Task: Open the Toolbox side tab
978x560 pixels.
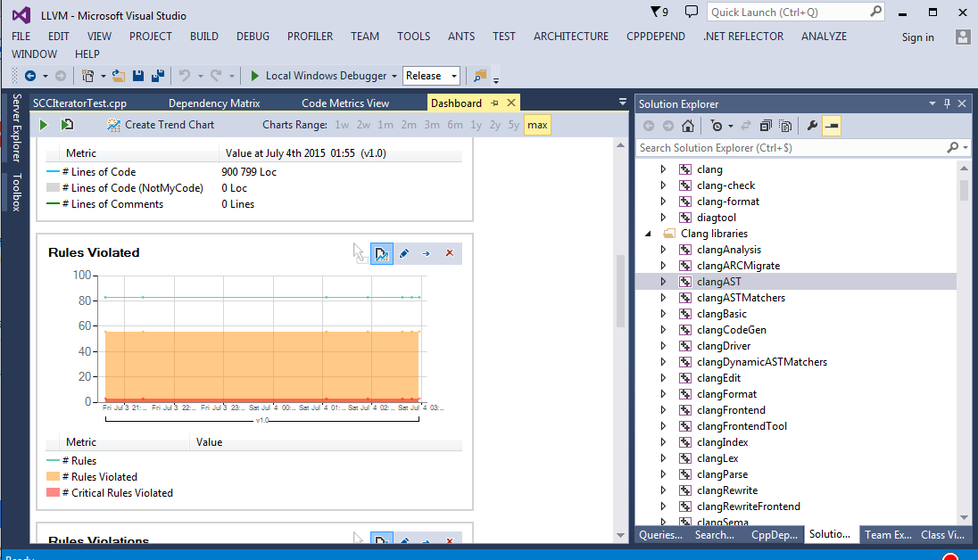Action: 17,192
